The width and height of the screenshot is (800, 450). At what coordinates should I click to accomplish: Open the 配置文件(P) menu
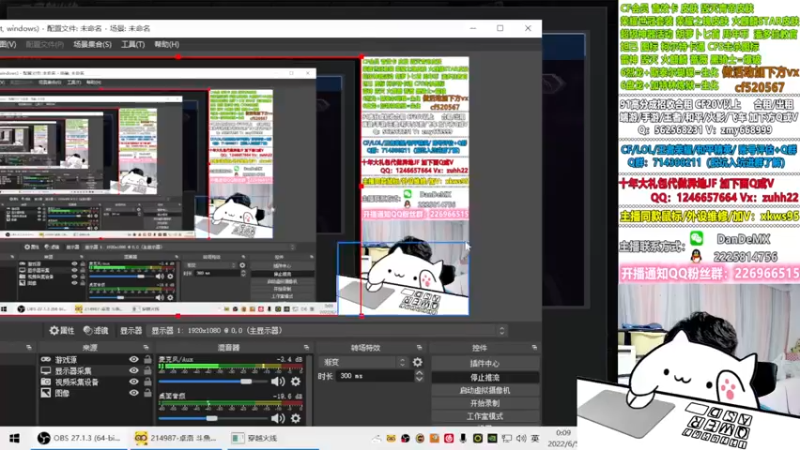tap(44, 44)
